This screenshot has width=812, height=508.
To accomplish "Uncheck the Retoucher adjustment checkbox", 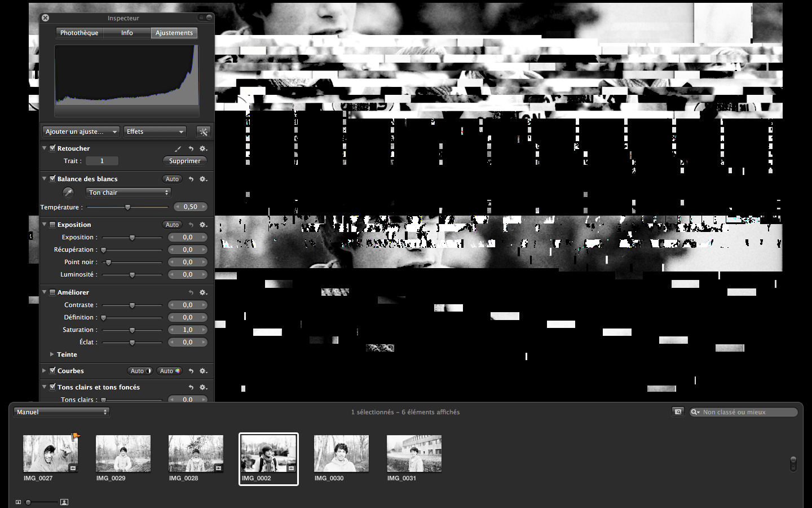I will pyautogui.click(x=51, y=148).
